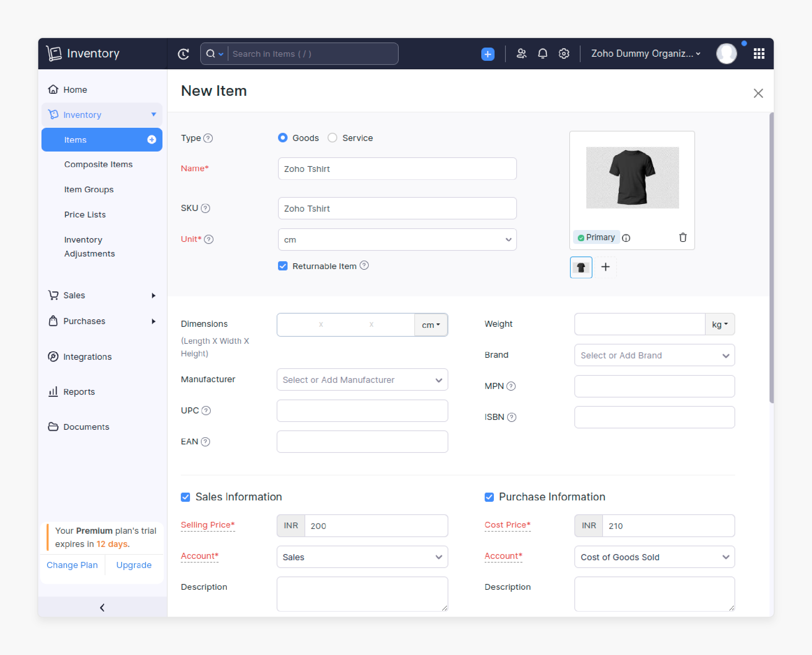The height and width of the screenshot is (655, 812).
Task: Open recent history clock icon
Action: (x=184, y=54)
